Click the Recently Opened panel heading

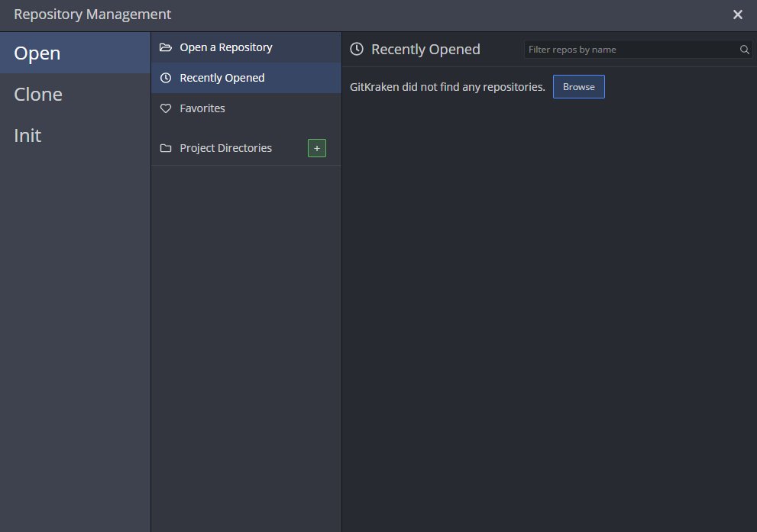425,49
